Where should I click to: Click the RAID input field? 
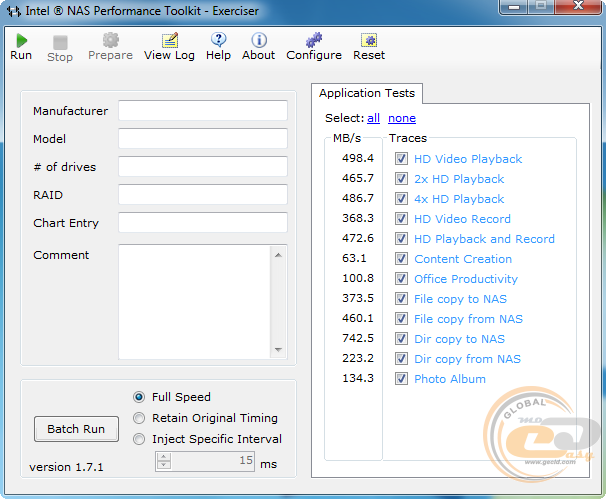(x=203, y=194)
